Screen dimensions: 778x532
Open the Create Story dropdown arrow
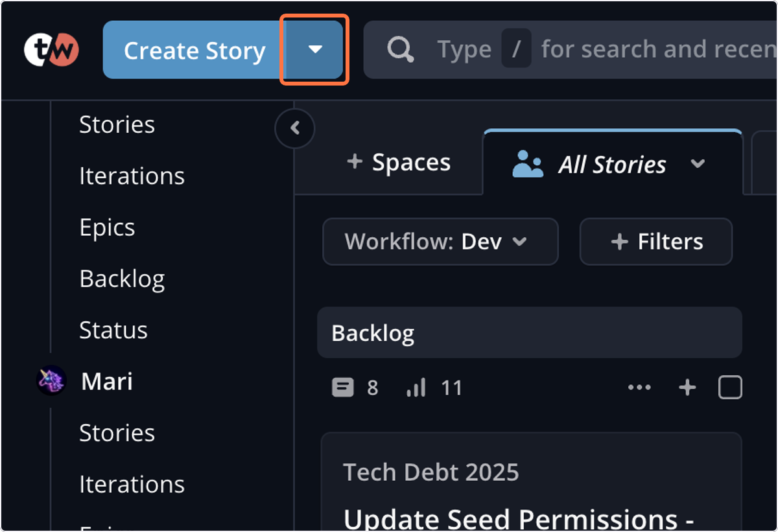(x=314, y=50)
